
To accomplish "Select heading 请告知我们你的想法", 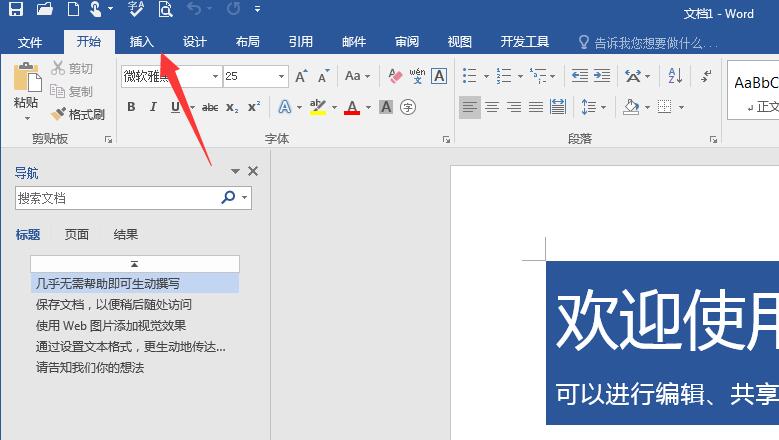I will point(90,368).
